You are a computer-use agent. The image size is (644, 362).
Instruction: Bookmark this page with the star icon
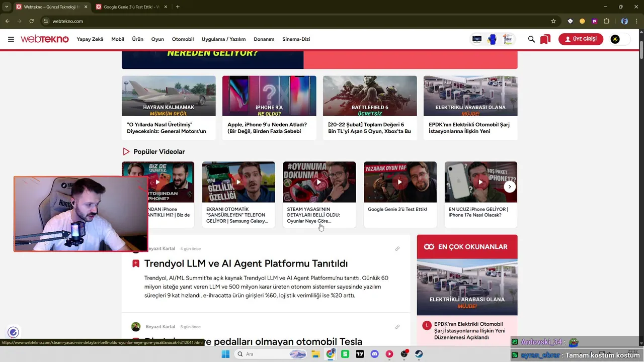coord(553,21)
